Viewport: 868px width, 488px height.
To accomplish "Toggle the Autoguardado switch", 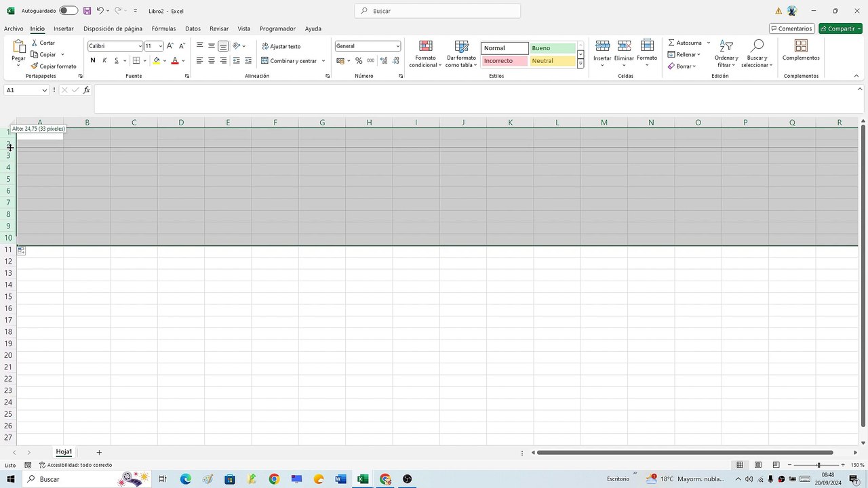I will coord(68,11).
